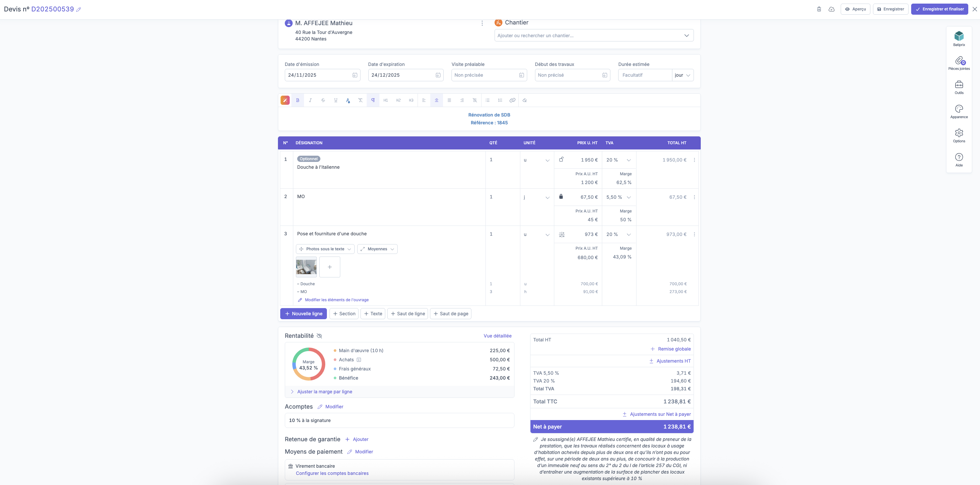Screen dimensions: 980x485
Task: Open the Batiprix panel
Action: (x=959, y=39)
